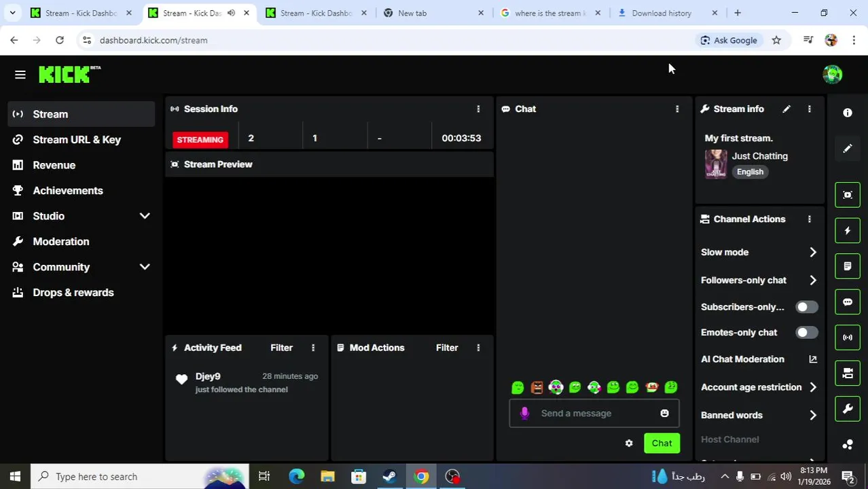Toggle the Session Info broadcast icon in the right rail

click(848, 338)
